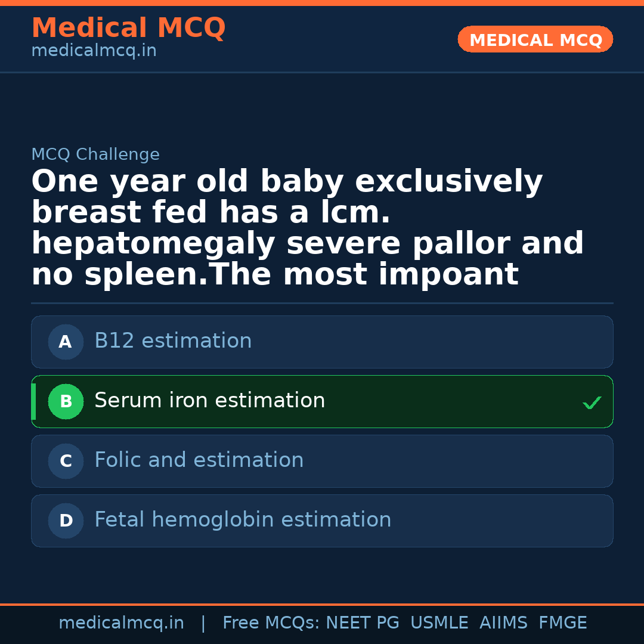Open the medicalmcq.in link in the header
This screenshot has width=644, height=644.
pos(93,50)
